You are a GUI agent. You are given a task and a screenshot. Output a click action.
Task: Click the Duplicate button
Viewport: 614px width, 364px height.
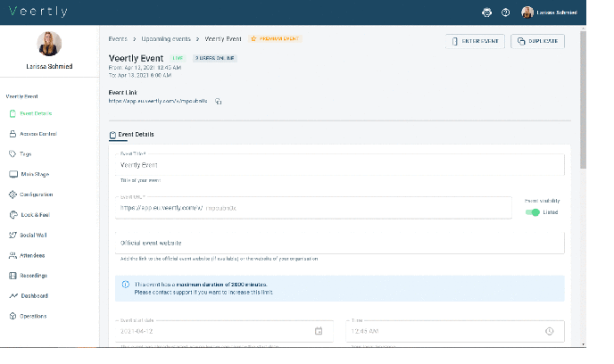(537, 41)
